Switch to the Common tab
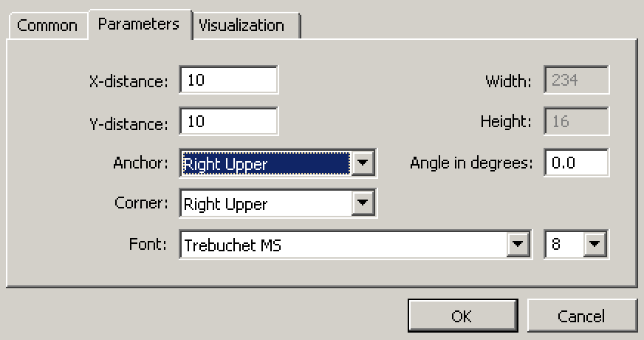Image resolution: width=644 pixels, height=340 pixels. point(47,26)
